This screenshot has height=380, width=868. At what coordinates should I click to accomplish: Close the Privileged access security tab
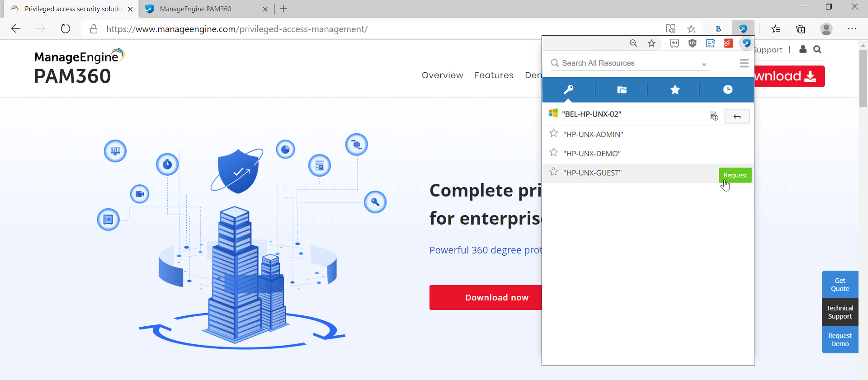click(130, 9)
